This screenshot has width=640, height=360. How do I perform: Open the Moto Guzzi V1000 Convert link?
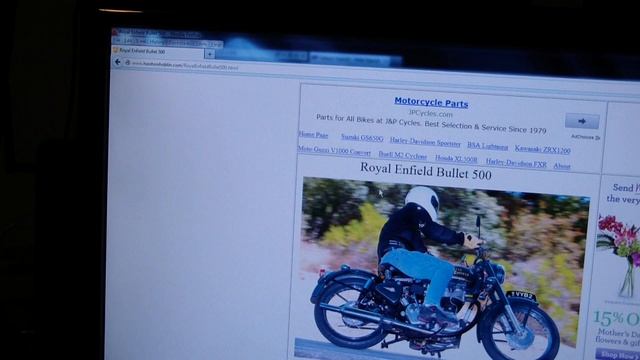pyautogui.click(x=334, y=151)
